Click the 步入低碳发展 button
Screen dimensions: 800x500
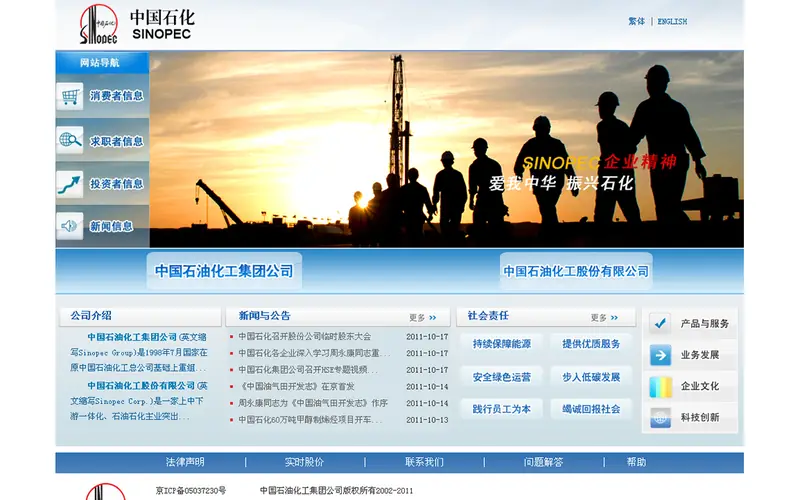591,378
